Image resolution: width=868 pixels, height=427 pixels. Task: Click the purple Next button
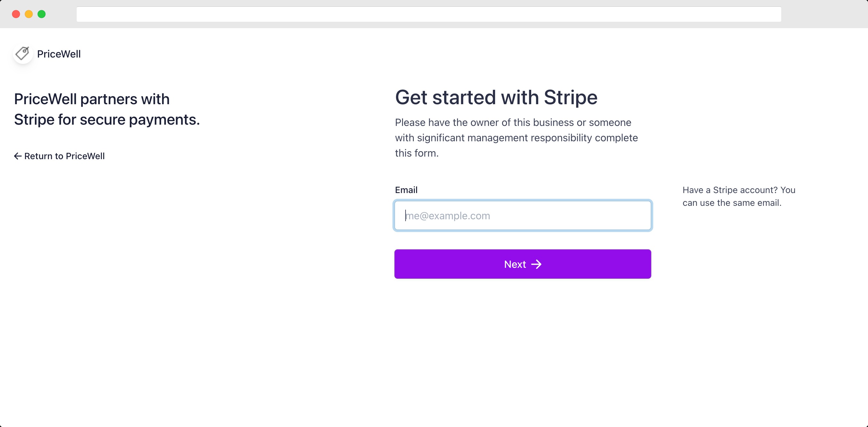coord(523,264)
